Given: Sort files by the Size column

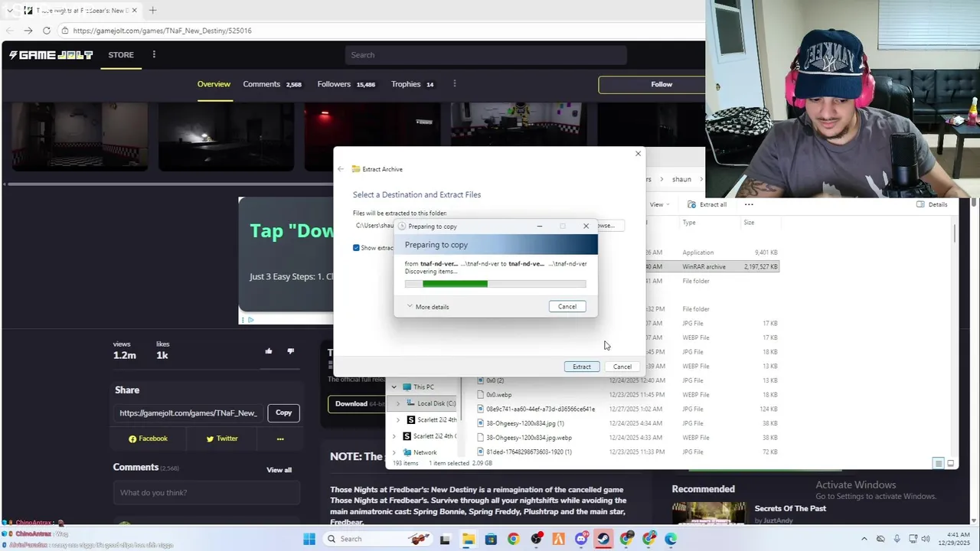Looking at the screenshot, I should coord(749,223).
